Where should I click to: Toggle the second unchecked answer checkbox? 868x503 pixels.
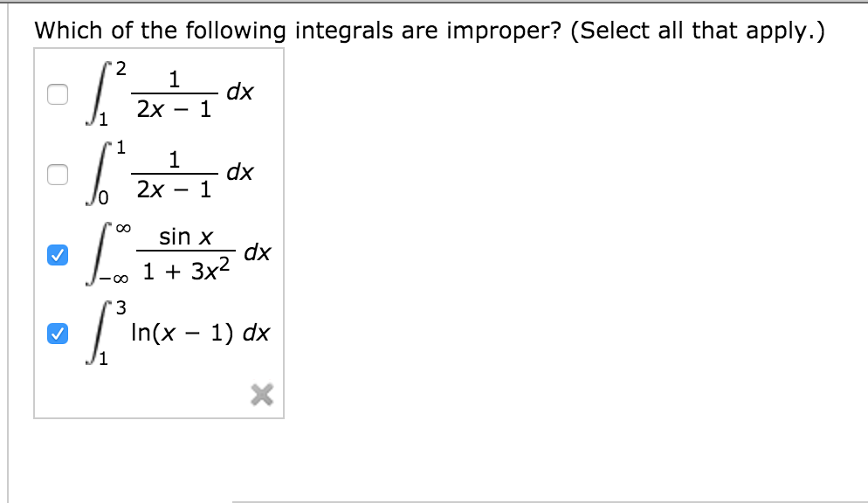57,175
